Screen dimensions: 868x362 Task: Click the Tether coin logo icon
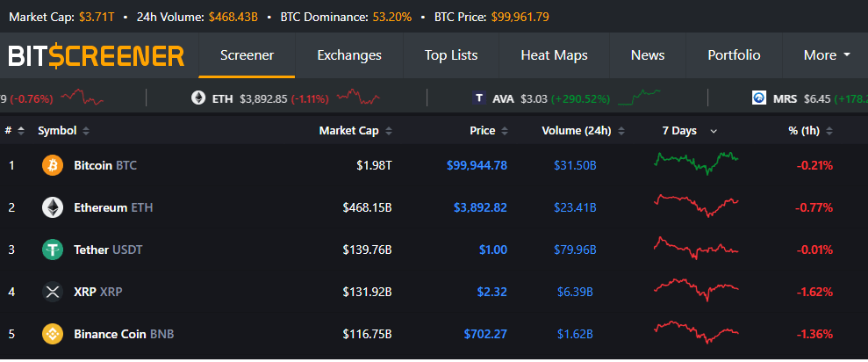click(53, 250)
